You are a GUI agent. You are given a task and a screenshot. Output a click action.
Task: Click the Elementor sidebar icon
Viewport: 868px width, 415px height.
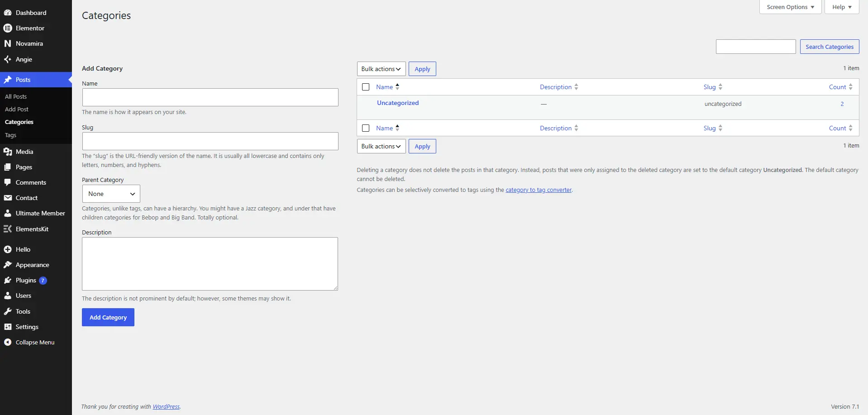[x=8, y=28]
